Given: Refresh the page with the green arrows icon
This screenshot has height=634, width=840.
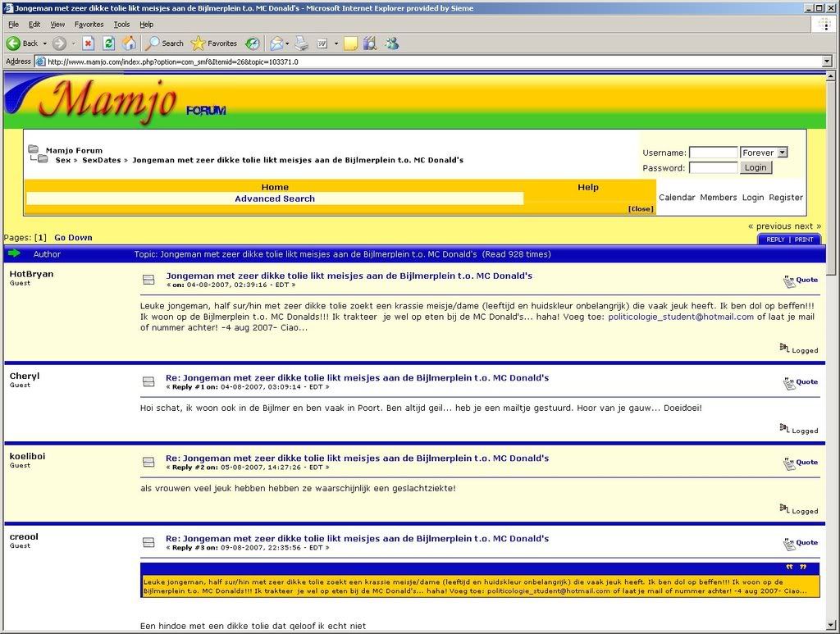Looking at the screenshot, I should (x=109, y=43).
